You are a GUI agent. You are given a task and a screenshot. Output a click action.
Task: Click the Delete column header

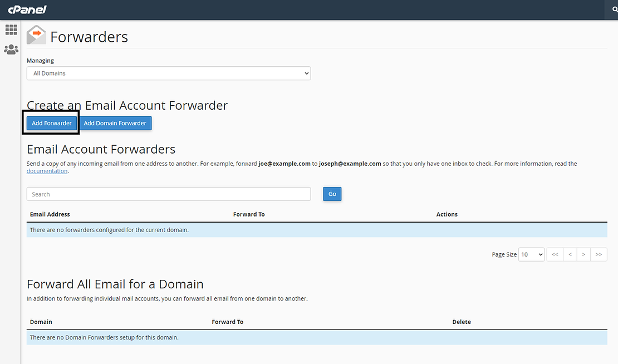coord(461,322)
